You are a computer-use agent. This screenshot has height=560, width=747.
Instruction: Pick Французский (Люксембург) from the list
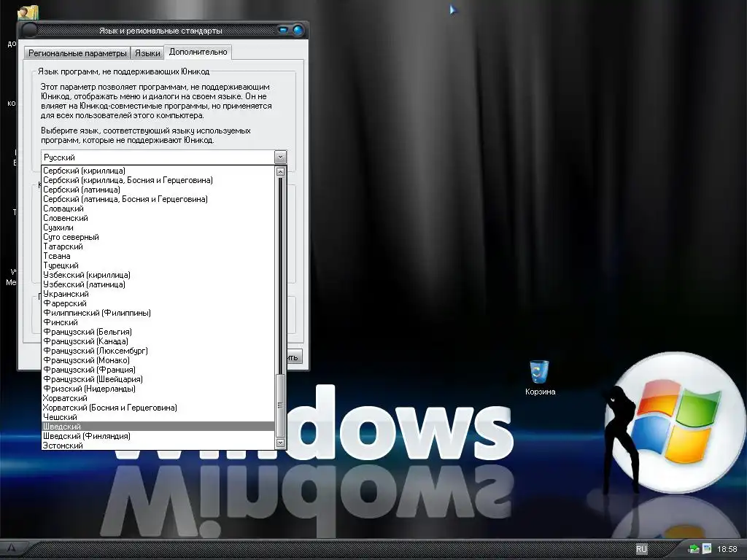(158, 351)
